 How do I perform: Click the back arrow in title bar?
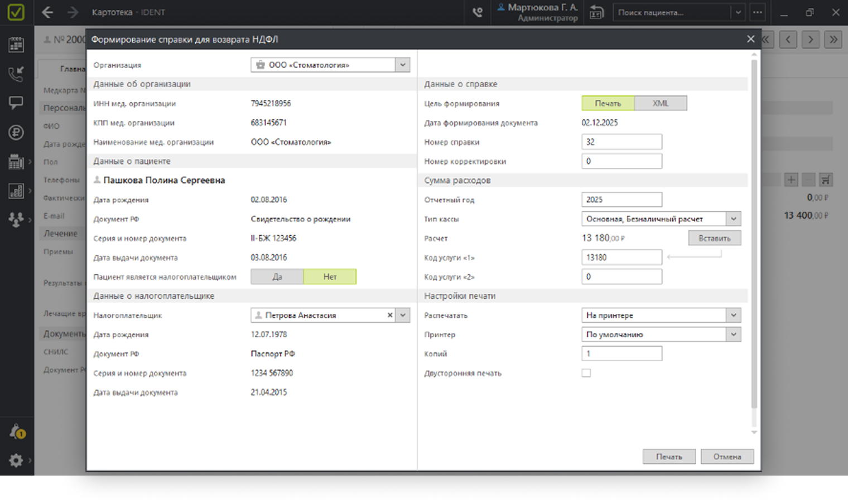[x=47, y=12]
